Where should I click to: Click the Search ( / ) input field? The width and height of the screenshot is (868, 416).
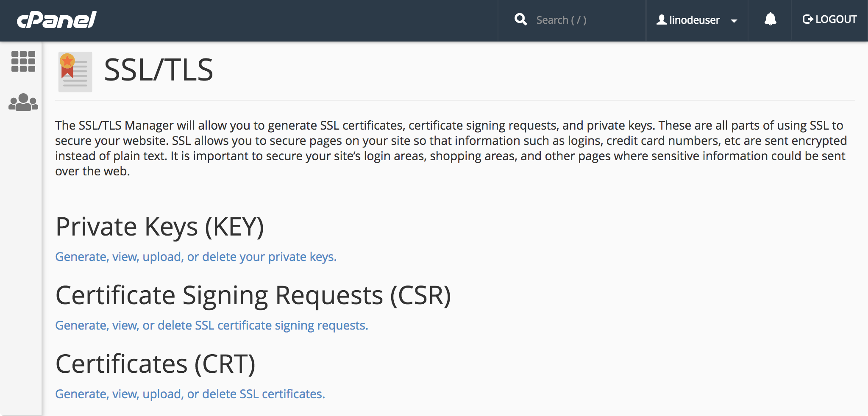(x=568, y=19)
